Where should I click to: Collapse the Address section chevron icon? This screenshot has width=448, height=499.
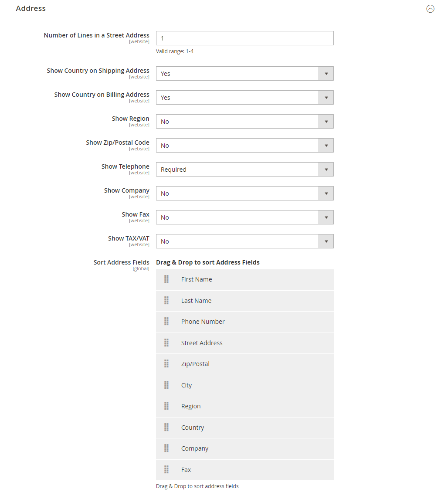[x=430, y=9]
